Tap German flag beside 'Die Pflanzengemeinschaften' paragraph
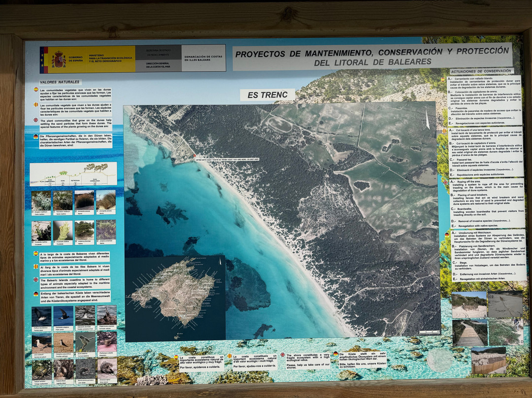This screenshot has width=532, height=398. pos(36,136)
